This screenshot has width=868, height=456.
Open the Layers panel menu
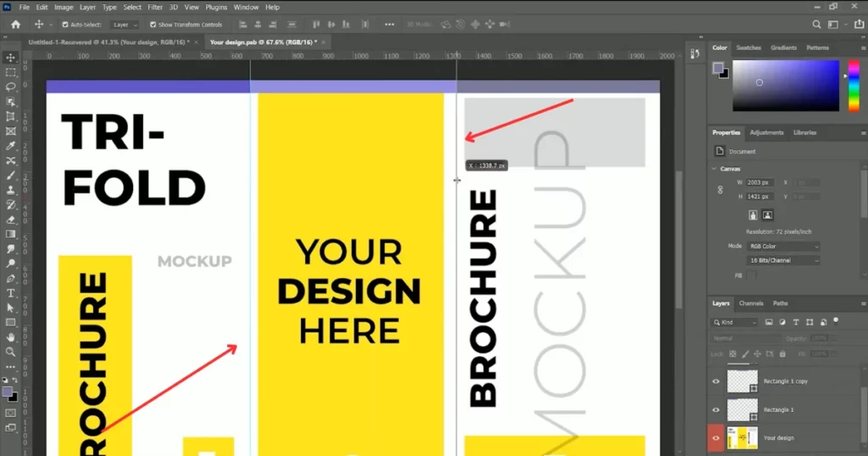[863, 303]
